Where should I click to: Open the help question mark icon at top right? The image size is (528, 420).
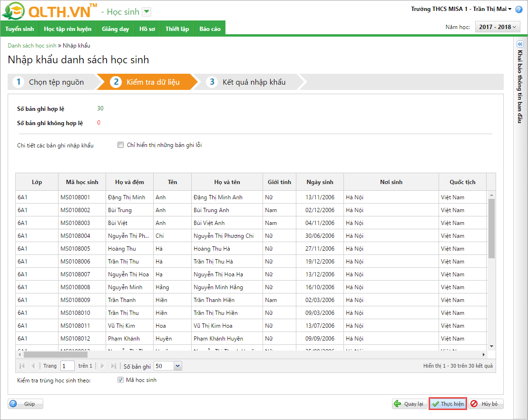[519, 10]
